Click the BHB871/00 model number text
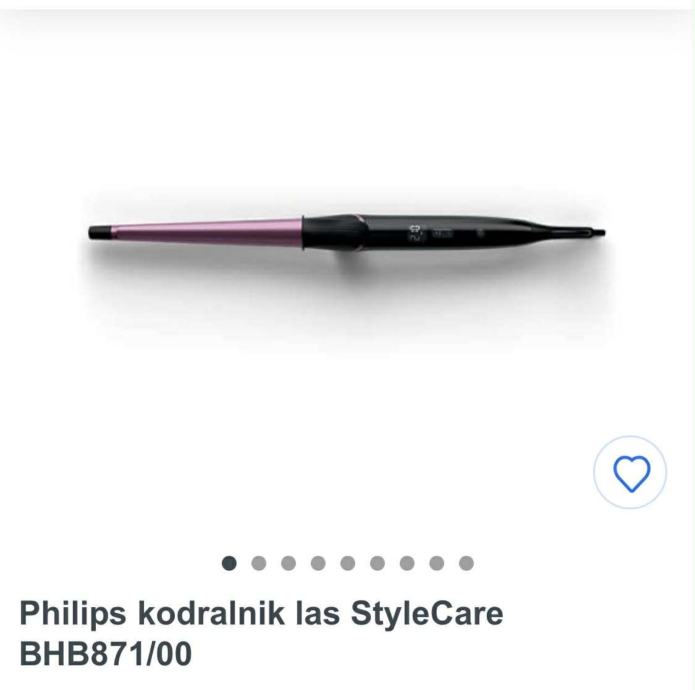This screenshot has width=695, height=690. click(106, 653)
